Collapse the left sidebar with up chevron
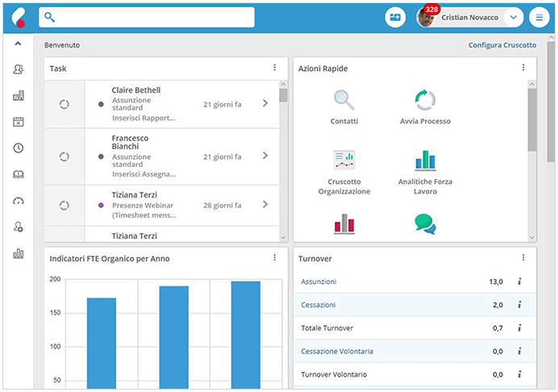 click(x=18, y=44)
